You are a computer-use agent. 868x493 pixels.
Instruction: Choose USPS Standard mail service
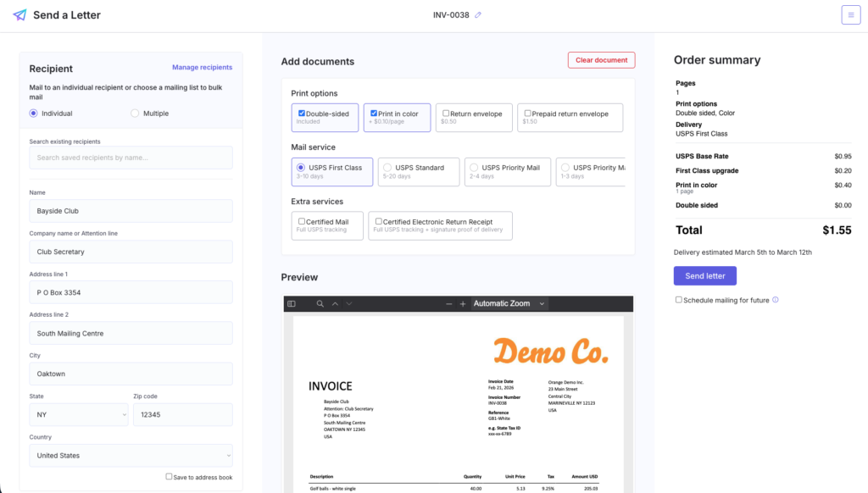click(387, 168)
